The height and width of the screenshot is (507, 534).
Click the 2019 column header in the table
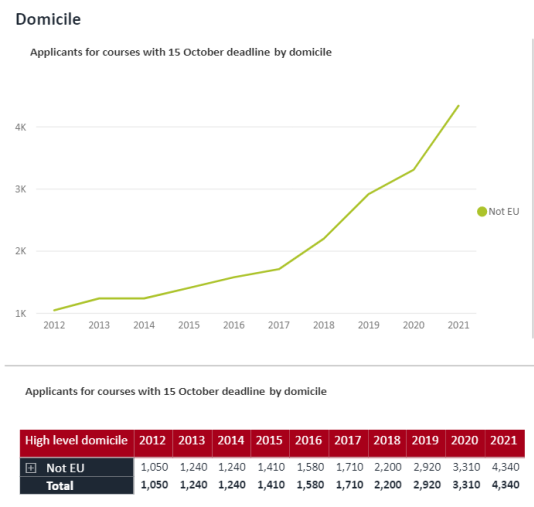click(x=425, y=440)
